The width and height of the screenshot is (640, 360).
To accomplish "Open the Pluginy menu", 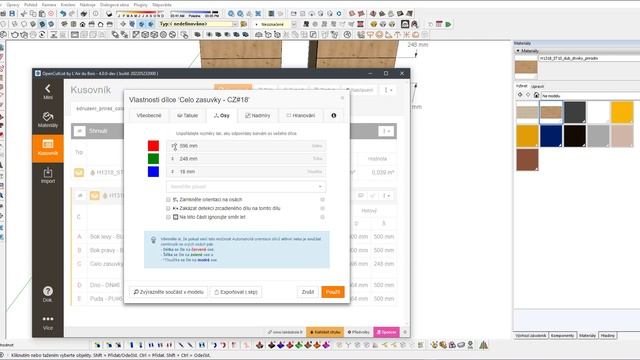I will click(x=140, y=5).
